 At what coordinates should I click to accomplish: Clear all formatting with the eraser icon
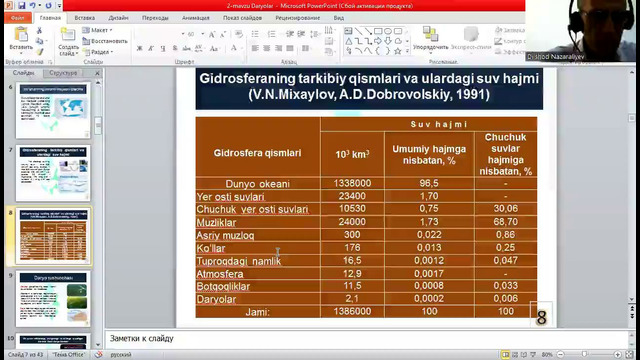click(x=239, y=34)
